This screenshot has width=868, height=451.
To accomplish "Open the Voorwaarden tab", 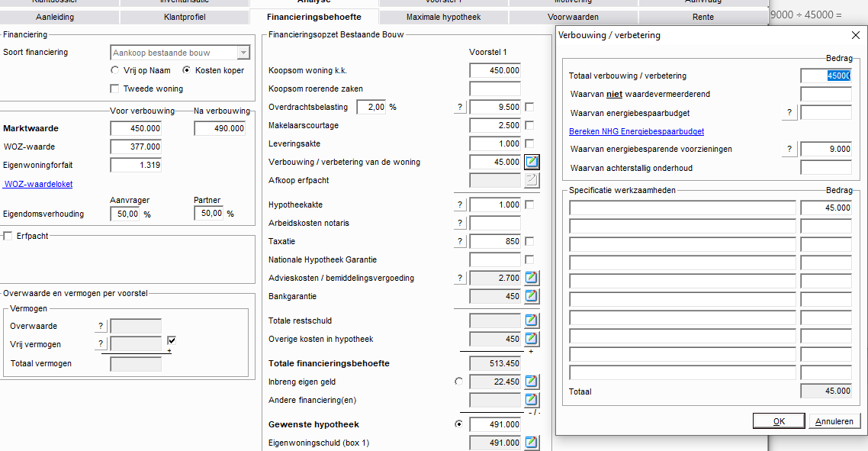I will click(573, 17).
